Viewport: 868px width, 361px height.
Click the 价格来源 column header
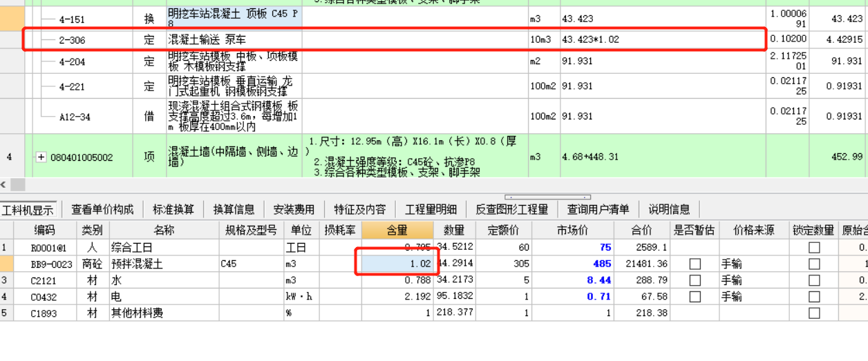point(754,230)
